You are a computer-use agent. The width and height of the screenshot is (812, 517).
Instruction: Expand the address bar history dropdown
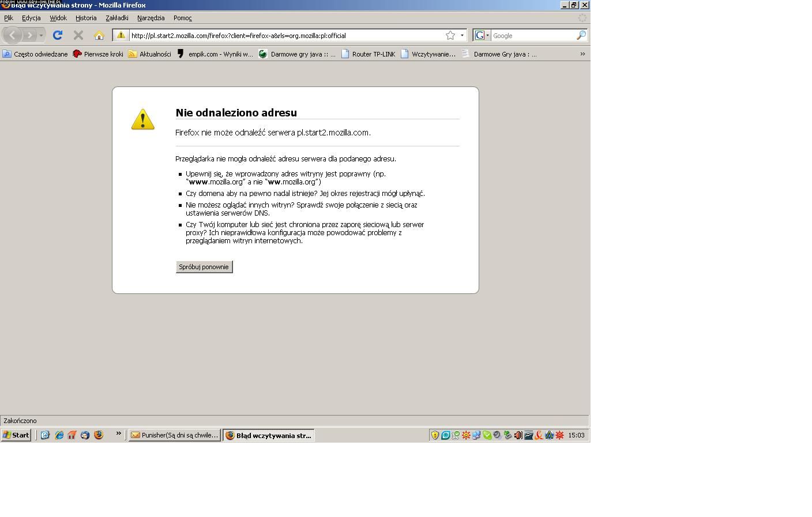[x=462, y=36]
